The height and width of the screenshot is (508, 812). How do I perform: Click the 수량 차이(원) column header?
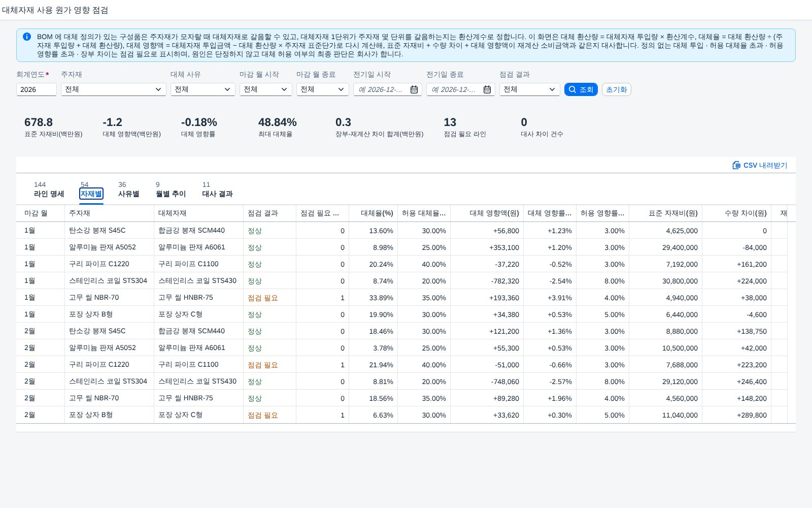coord(737,213)
